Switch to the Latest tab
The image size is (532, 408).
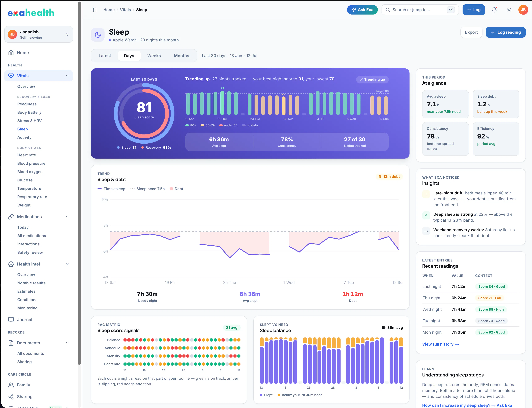[105, 56]
